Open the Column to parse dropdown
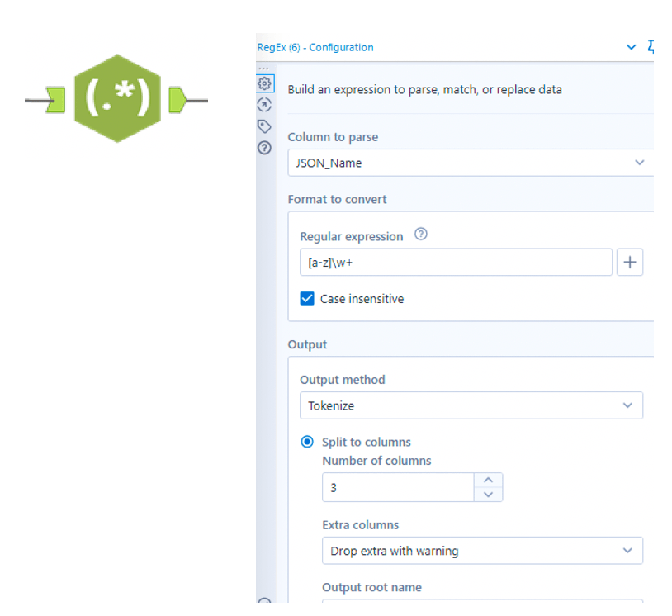 pos(471,163)
